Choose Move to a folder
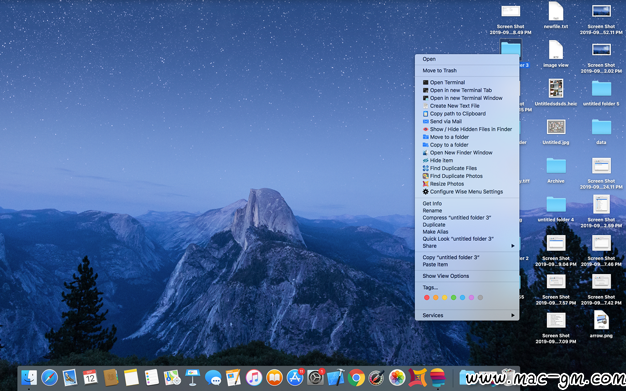This screenshot has width=626, height=391. 467,137
